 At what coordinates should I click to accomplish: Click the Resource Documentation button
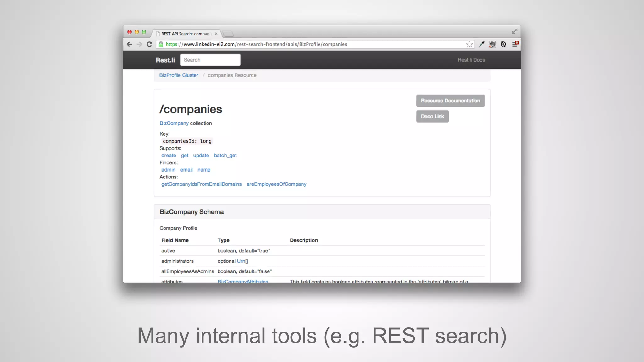point(450,101)
